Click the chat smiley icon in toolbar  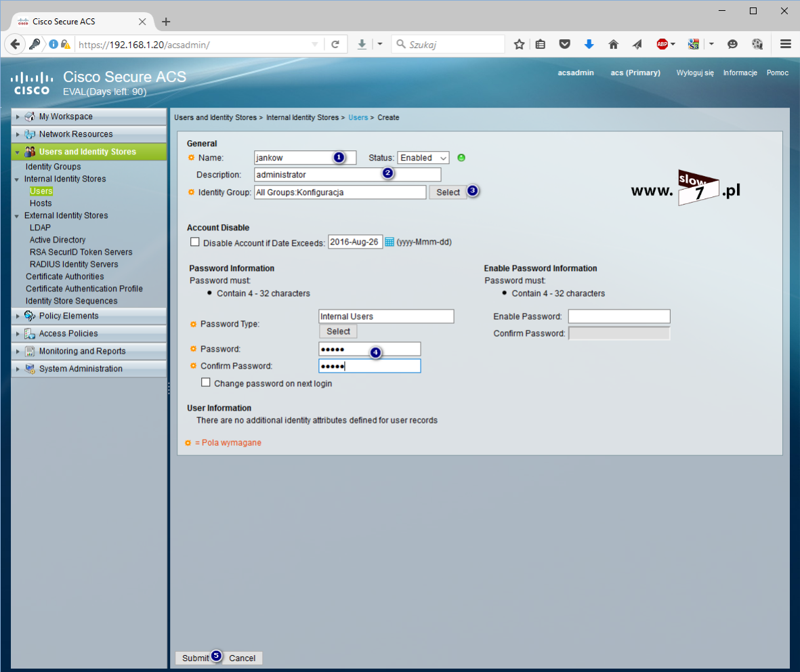[x=732, y=45]
